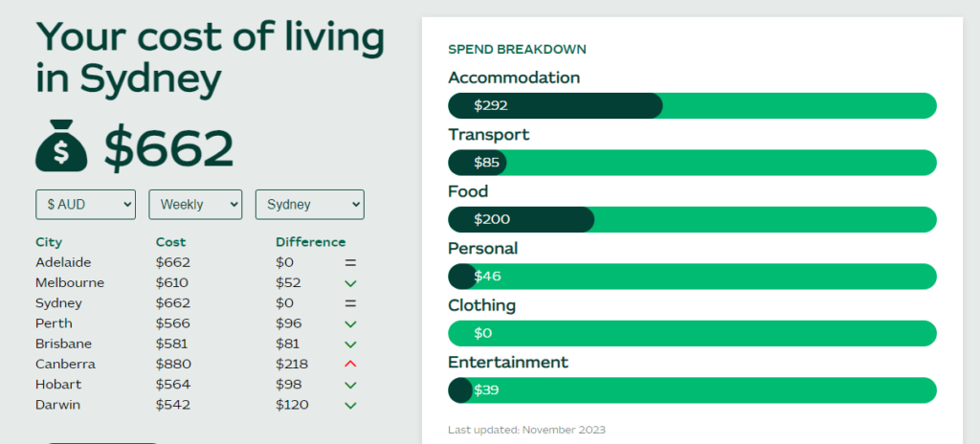Click the down arrow in Brisbane row
980x444 pixels.
[350, 344]
